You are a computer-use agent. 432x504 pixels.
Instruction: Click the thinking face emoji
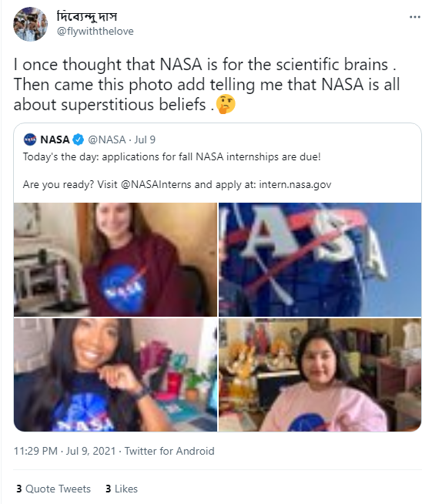pos(226,105)
